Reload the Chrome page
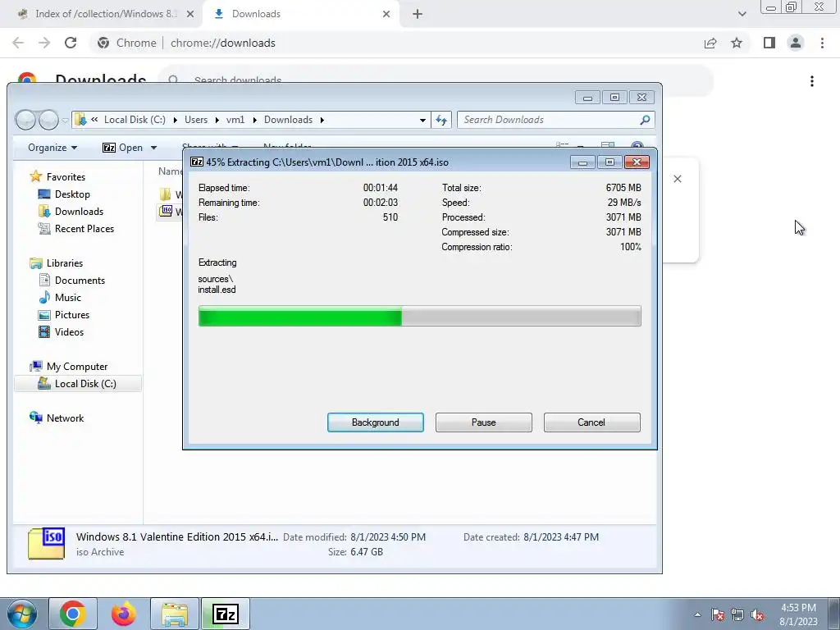840x630 pixels. (x=71, y=43)
